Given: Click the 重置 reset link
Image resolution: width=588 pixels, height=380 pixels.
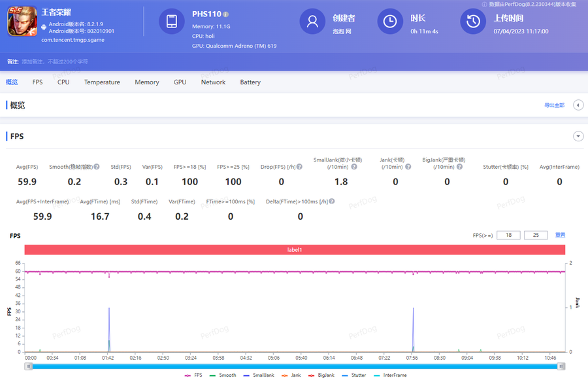Looking at the screenshot, I should coord(560,235).
